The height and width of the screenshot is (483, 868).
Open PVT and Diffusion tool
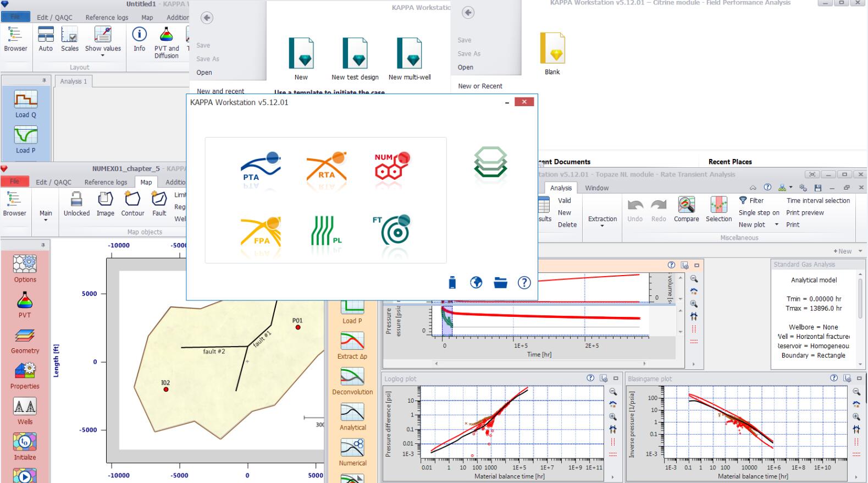167,42
